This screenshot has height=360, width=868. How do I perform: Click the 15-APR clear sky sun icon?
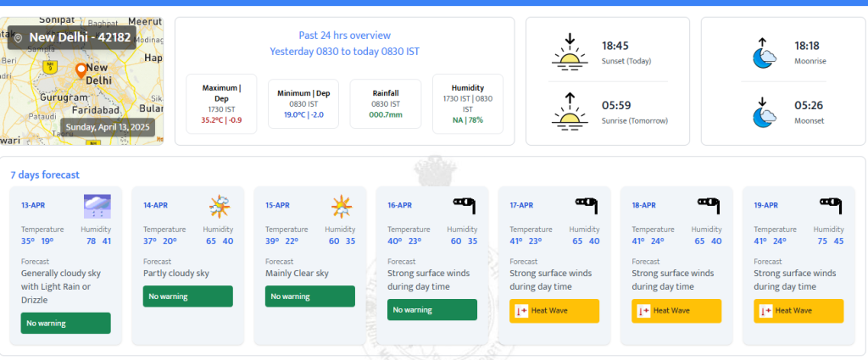point(342,206)
